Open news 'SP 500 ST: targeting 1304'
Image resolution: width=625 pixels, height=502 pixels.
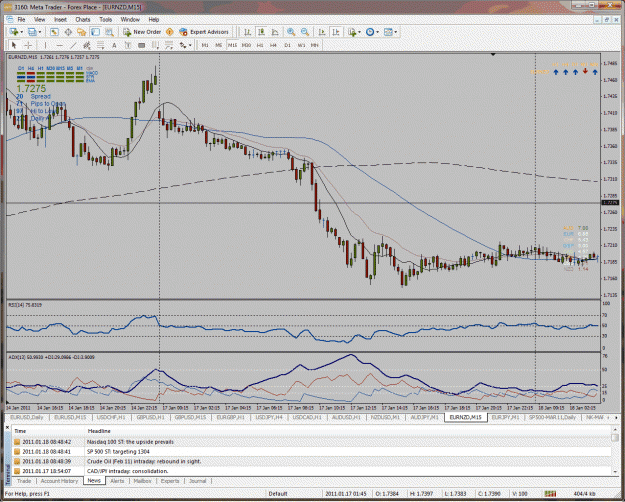pos(118,451)
